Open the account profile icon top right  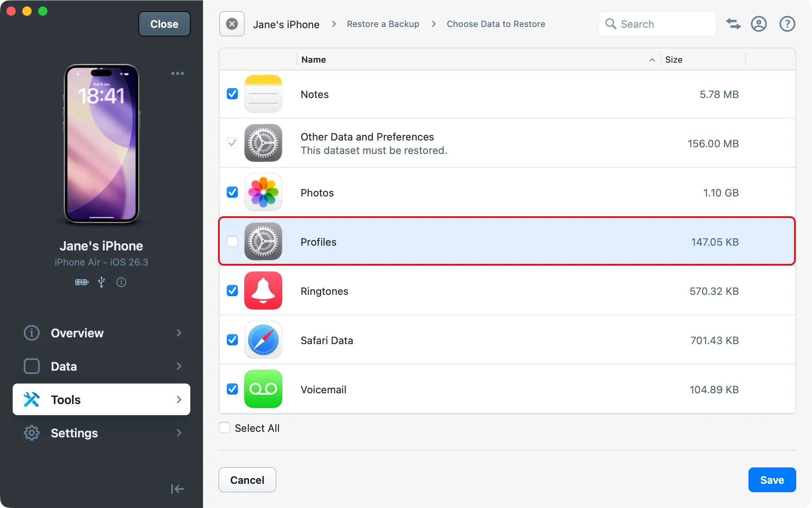click(759, 24)
